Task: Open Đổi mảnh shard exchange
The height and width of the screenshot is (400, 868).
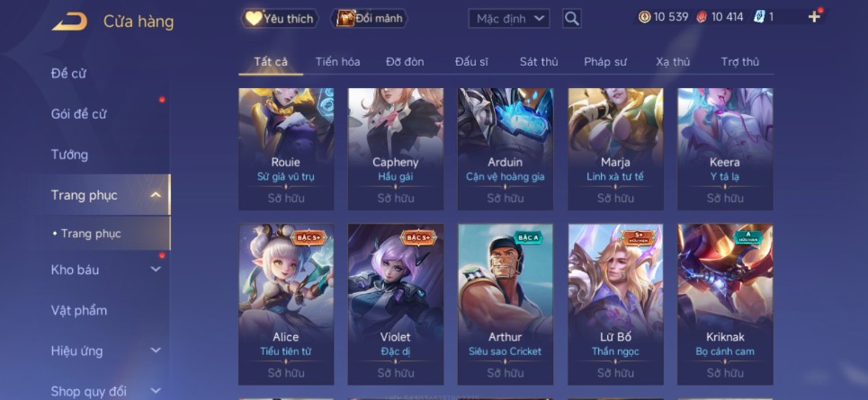Action: point(369,18)
